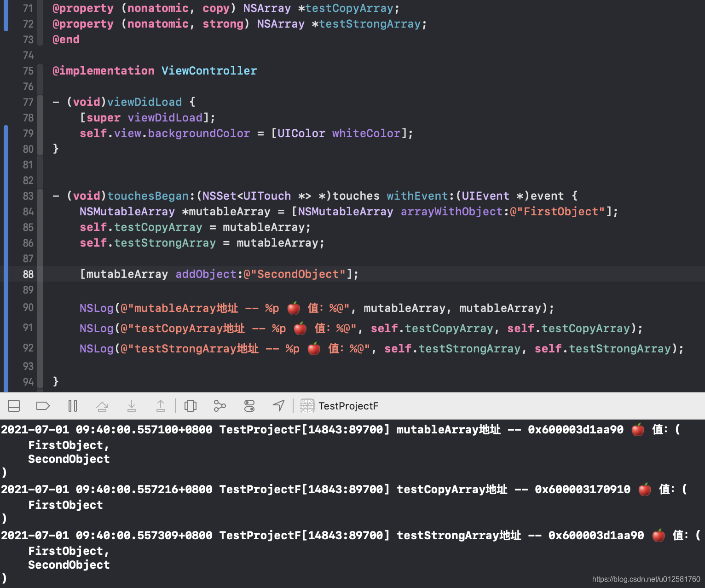Viewport: 705px width, 588px height.
Task: Fold the touchesBegan method ribbon
Action: click(40, 288)
